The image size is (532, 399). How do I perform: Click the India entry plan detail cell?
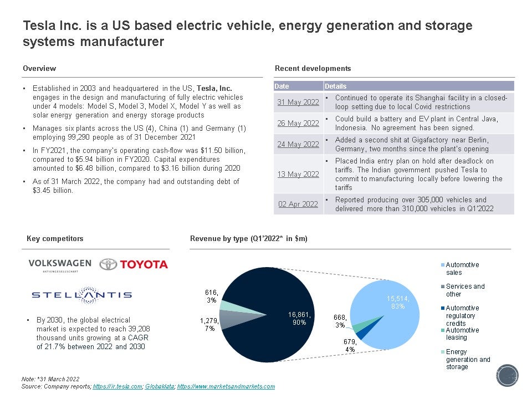click(419, 174)
